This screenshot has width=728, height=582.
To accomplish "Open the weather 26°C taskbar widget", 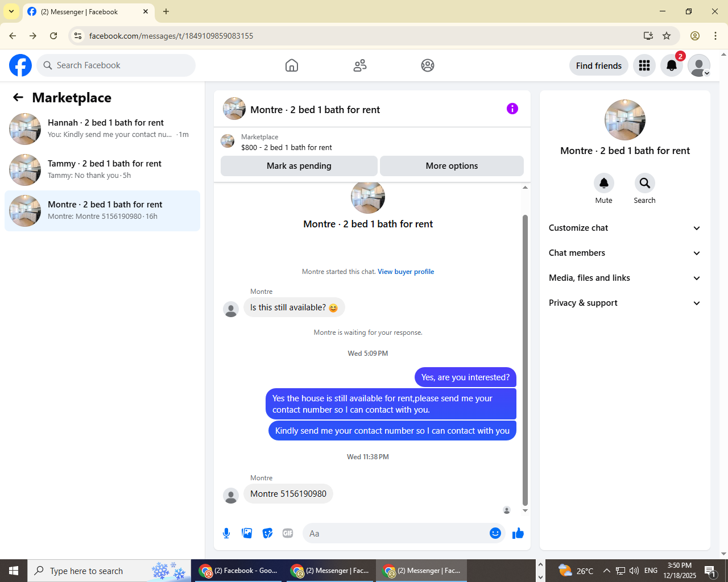I will coord(576,571).
